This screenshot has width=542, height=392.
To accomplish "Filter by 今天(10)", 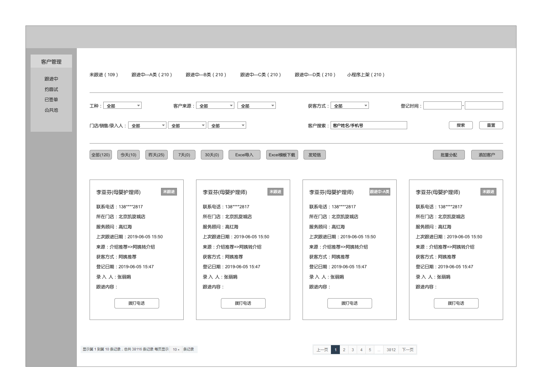I will [128, 155].
